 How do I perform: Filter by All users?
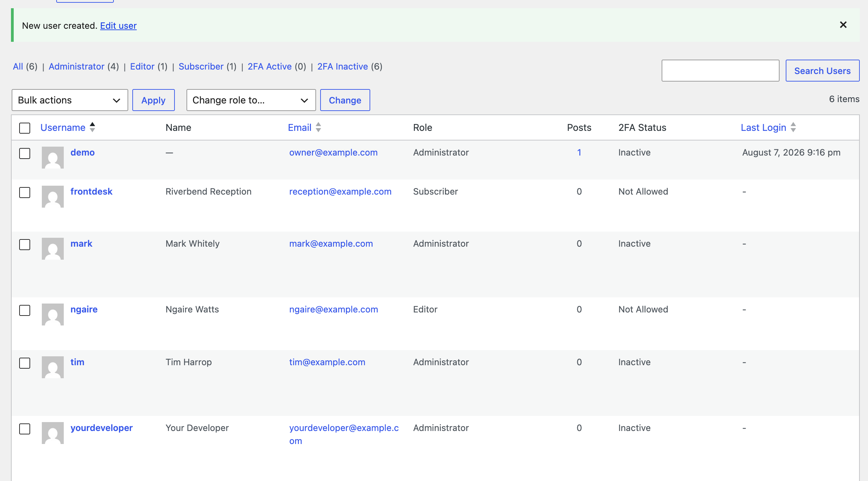(x=18, y=66)
